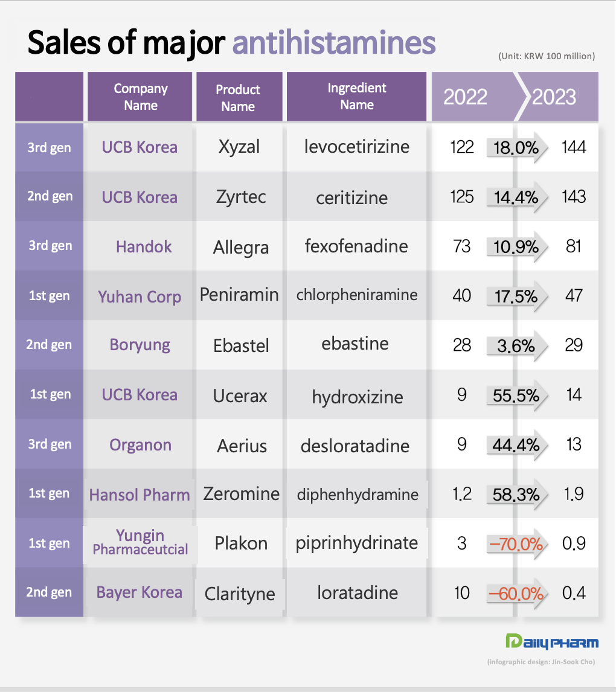
Task: Click the 44.4% arrow for Aerius
Action: point(516,445)
